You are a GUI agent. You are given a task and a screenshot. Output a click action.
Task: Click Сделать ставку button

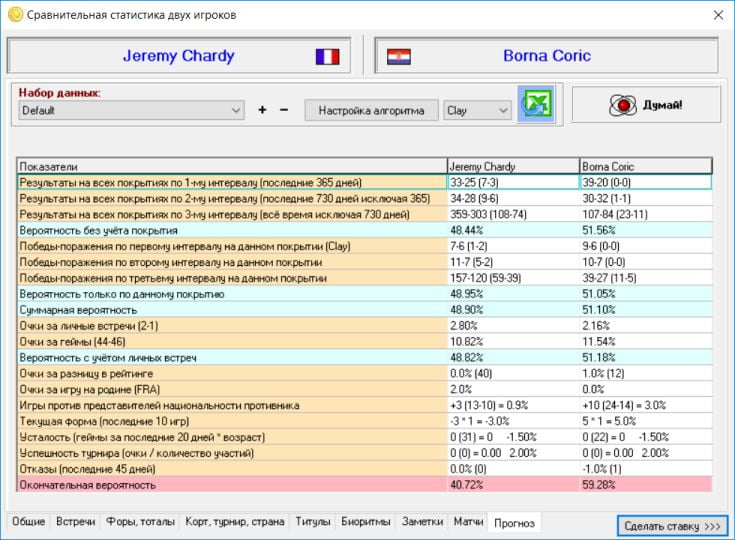[x=672, y=525]
